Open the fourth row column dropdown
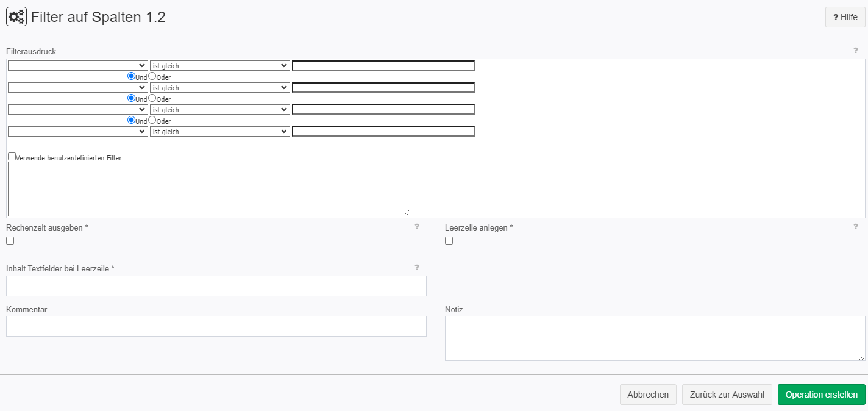This screenshot has width=868, height=411. point(78,132)
